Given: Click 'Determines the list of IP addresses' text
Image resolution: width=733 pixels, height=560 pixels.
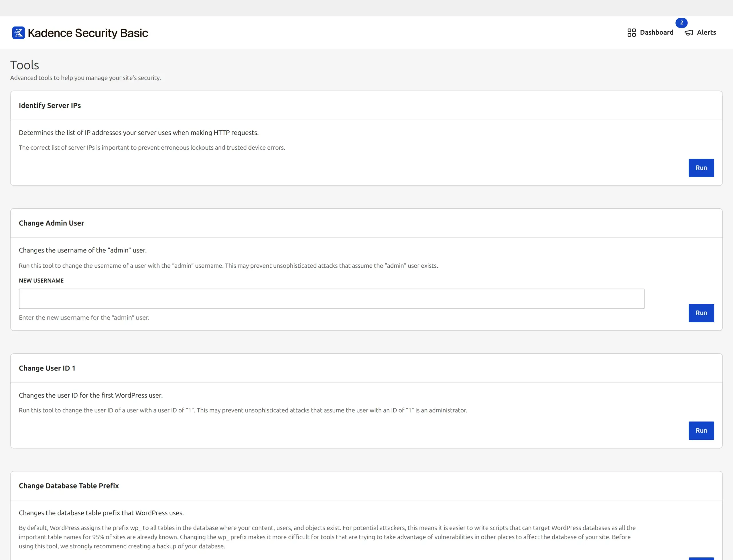Looking at the screenshot, I should tap(139, 133).
